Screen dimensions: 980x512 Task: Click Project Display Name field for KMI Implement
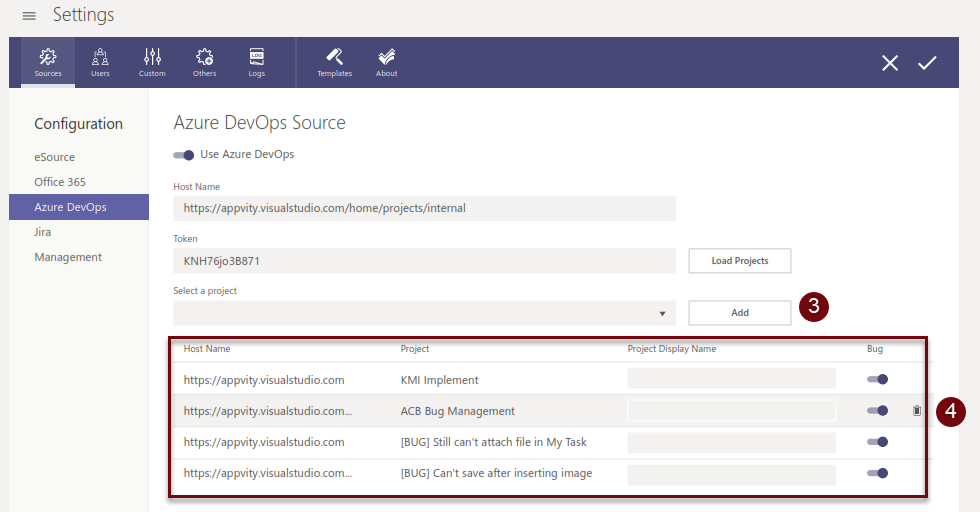click(731, 379)
